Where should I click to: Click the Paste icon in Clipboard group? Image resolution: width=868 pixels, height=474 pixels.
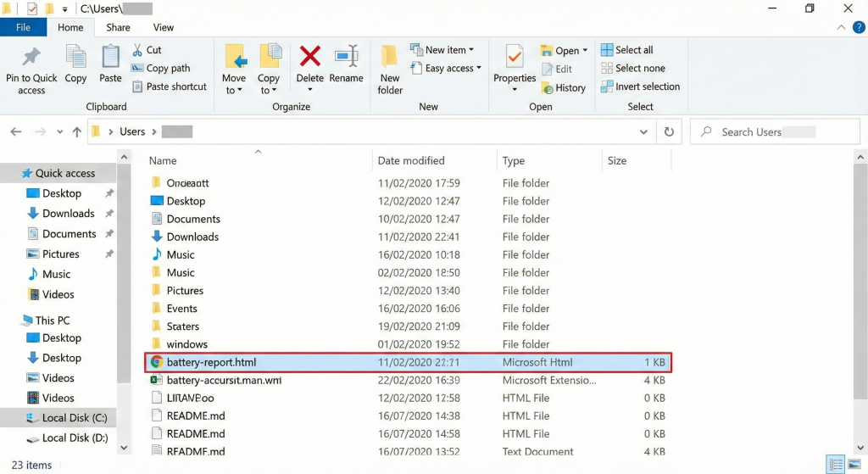(x=110, y=59)
